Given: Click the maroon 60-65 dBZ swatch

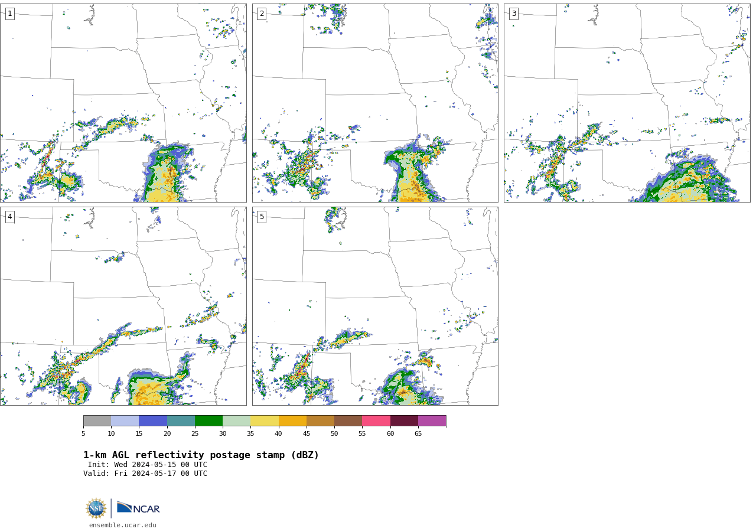Looking at the screenshot, I should click(404, 421).
